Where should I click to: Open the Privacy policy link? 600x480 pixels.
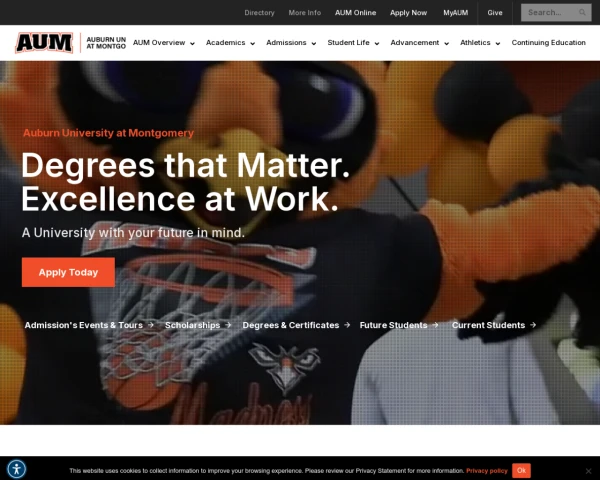pyautogui.click(x=487, y=471)
